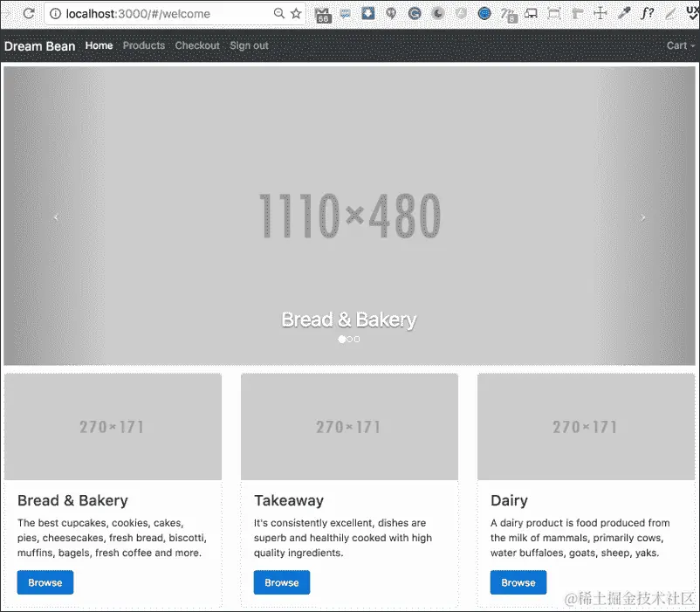This screenshot has width=700, height=612.
Task: Click the blue download-arrow extension icon
Action: tap(367, 13)
